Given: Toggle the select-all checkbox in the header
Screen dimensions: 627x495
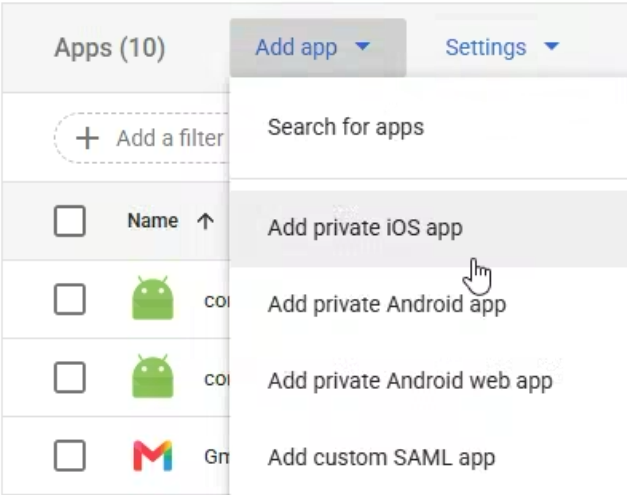Looking at the screenshot, I should pyautogui.click(x=70, y=221).
